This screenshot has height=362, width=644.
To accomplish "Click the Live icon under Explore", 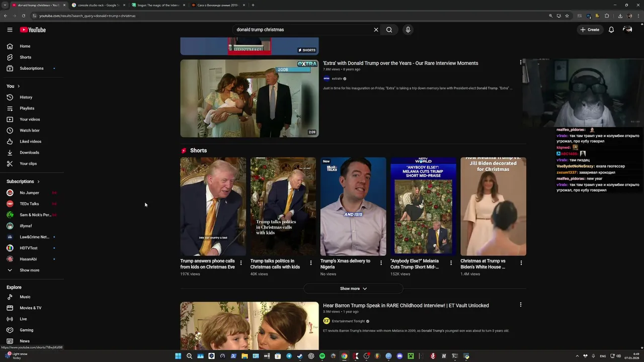I will tap(10, 319).
